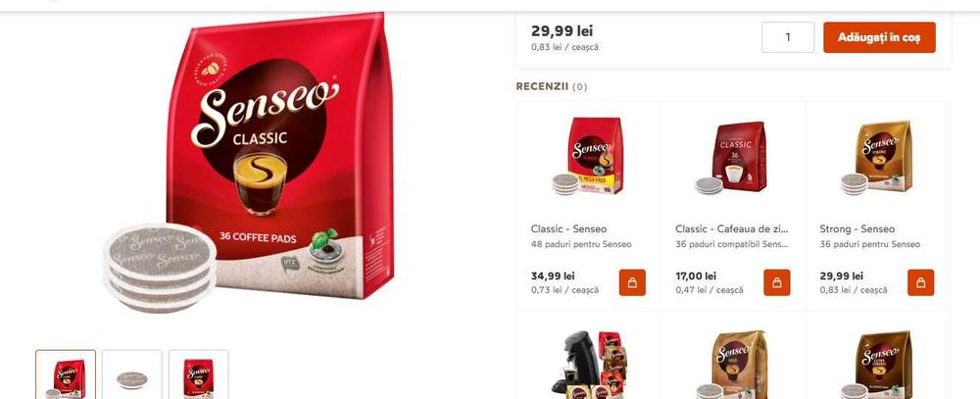The width and height of the screenshot is (980, 399).
Task: Focus the quantity input field
Action: point(788,37)
